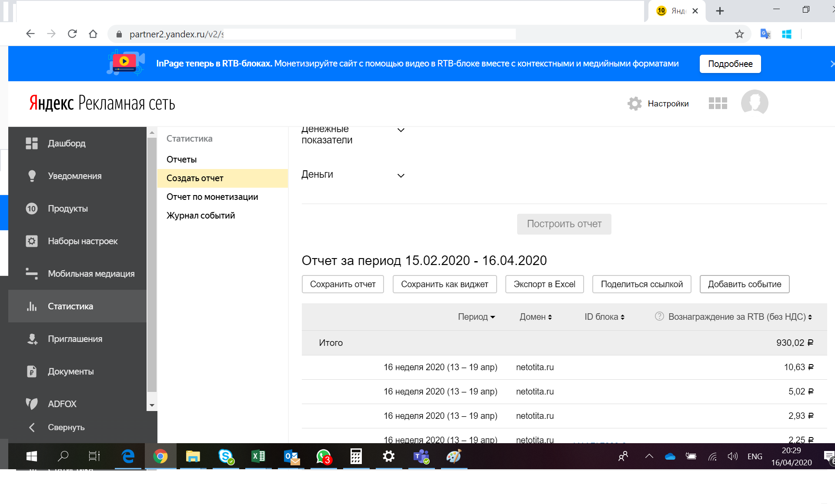The image size is (835, 504).
Task: Open the Период column sort dropdown
Action: click(x=477, y=317)
